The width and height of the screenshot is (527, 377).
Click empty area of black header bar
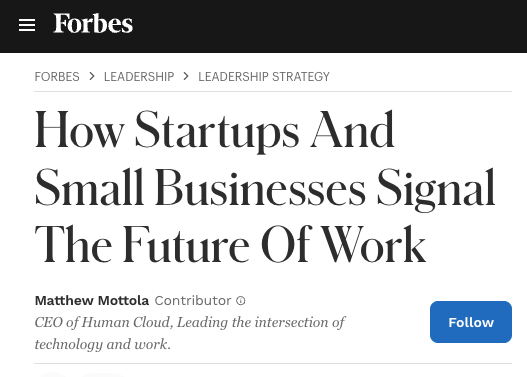[x=329, y=26]
